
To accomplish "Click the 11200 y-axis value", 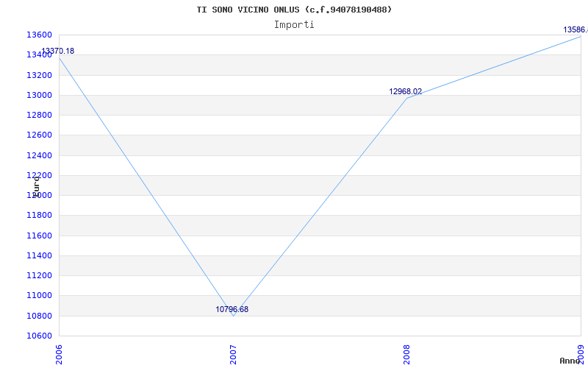I will click(x=39, y=275).
